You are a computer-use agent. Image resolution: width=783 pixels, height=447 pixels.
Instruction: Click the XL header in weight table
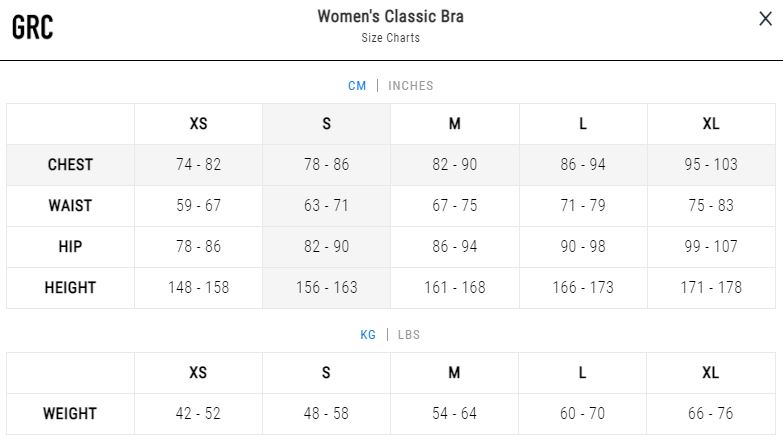click(711, 373)
